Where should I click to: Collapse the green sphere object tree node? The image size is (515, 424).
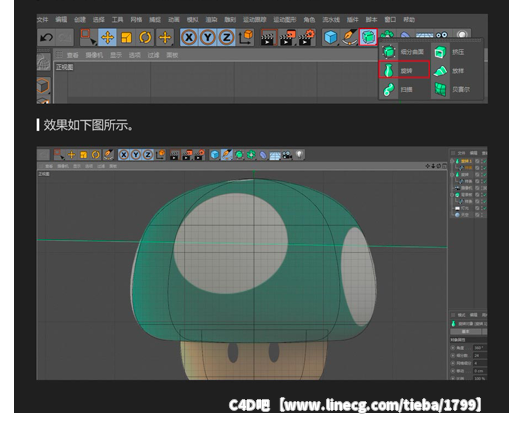coord(452,195)
